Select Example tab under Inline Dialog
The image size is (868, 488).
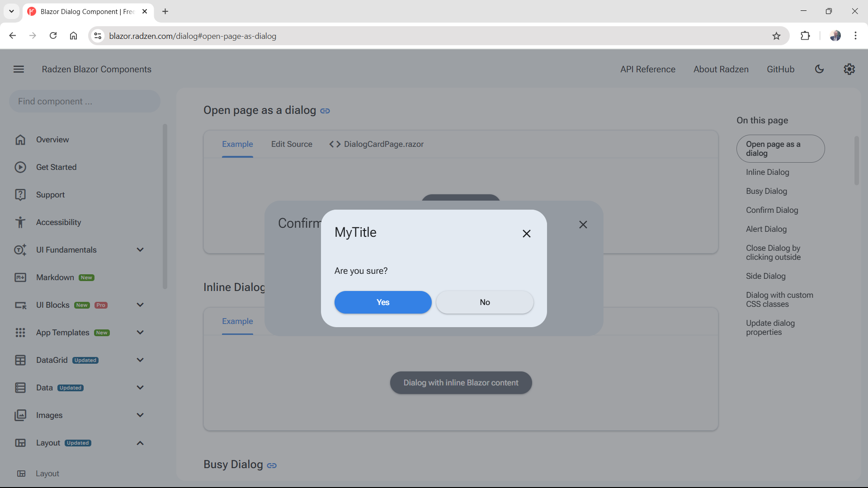(x=237, y=321)
